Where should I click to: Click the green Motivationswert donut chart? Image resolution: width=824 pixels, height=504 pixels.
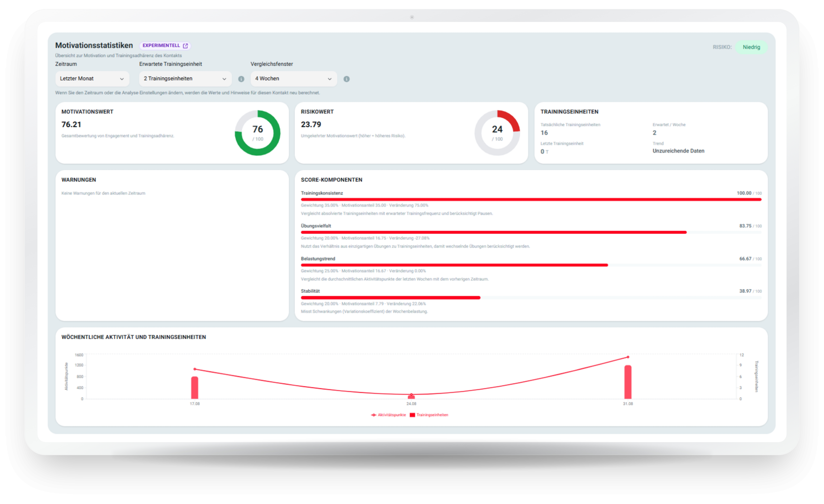point(258,133)
